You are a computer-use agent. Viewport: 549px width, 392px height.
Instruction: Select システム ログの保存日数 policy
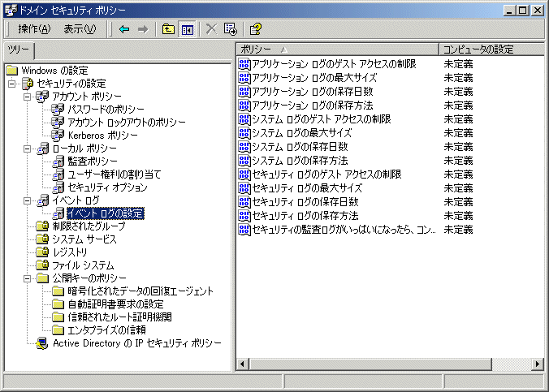point(300,147)
